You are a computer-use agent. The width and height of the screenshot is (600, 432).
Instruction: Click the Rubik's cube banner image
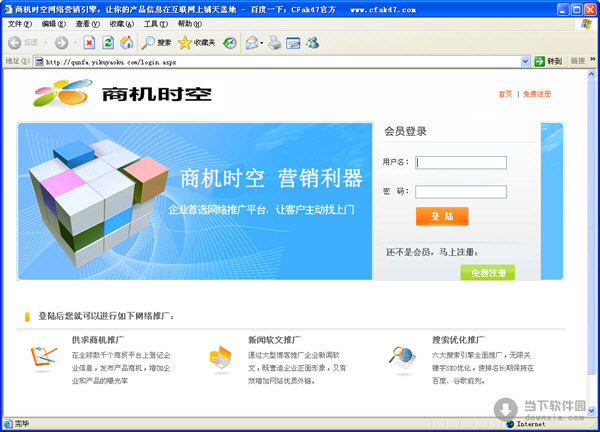click(99, 203)
